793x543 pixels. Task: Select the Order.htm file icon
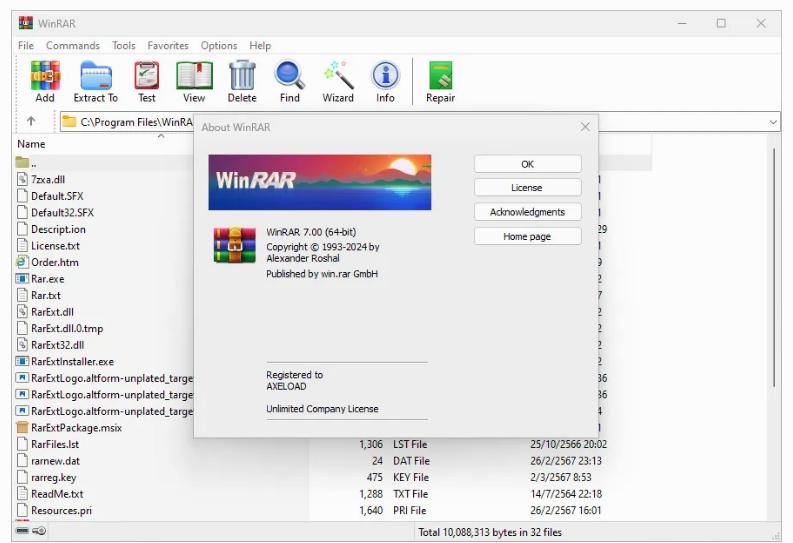[22, 262]
